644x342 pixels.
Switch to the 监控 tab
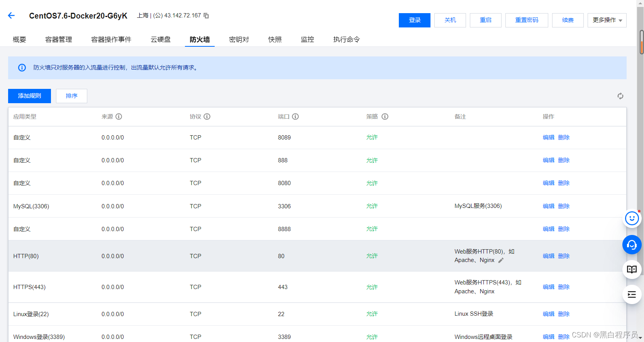307,39
